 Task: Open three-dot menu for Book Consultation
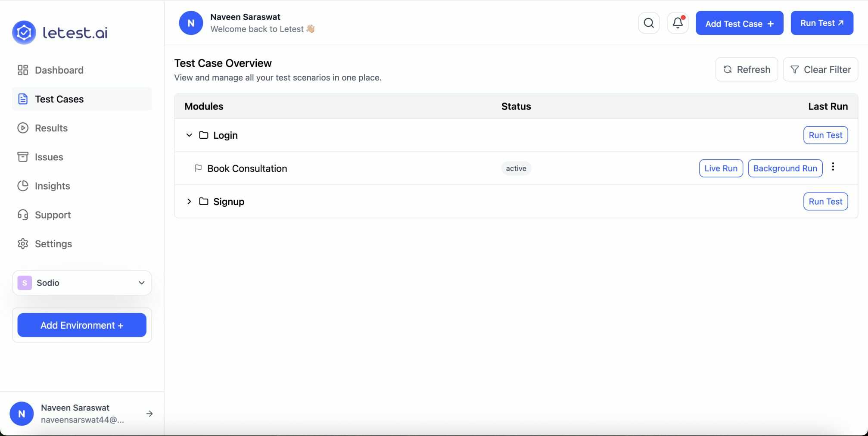point(833,167)
